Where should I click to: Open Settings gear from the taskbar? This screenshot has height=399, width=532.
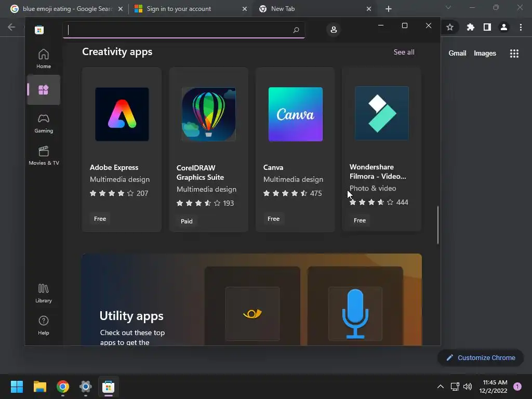point(86,387)
